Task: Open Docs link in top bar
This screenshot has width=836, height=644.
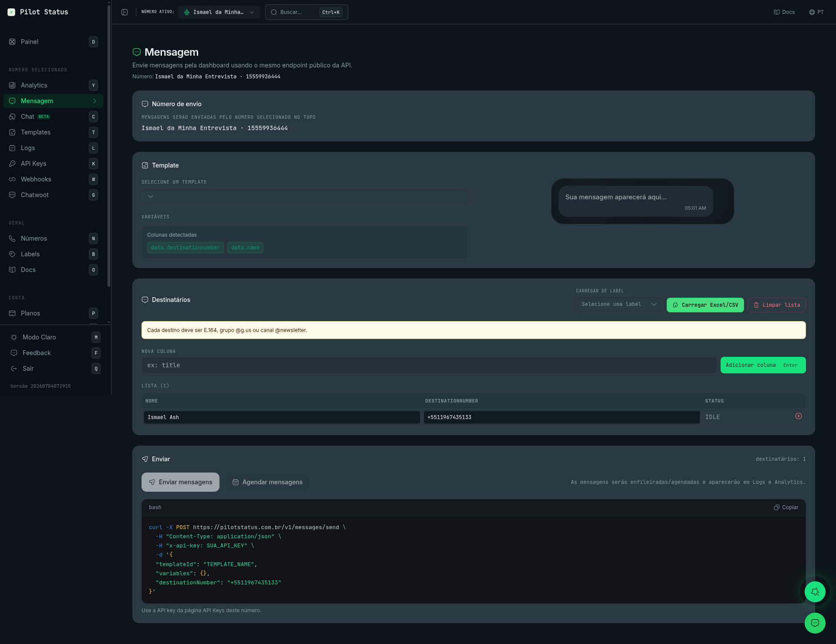Action: coord(784,12)
